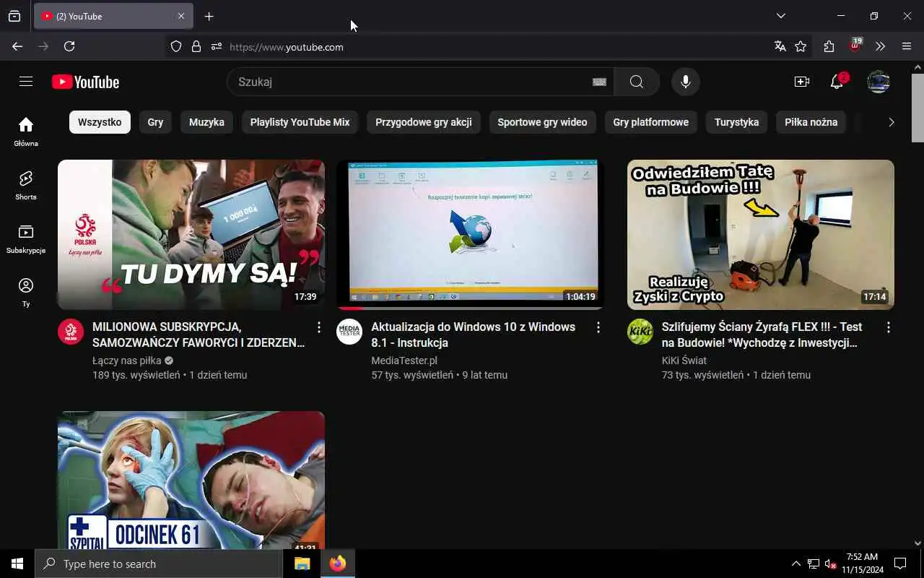The height and width of the screenshot is (578, 924).
Task: Open Subskrypcje in the sidebar
Action: pyautogui.click(x=26, y=238)
